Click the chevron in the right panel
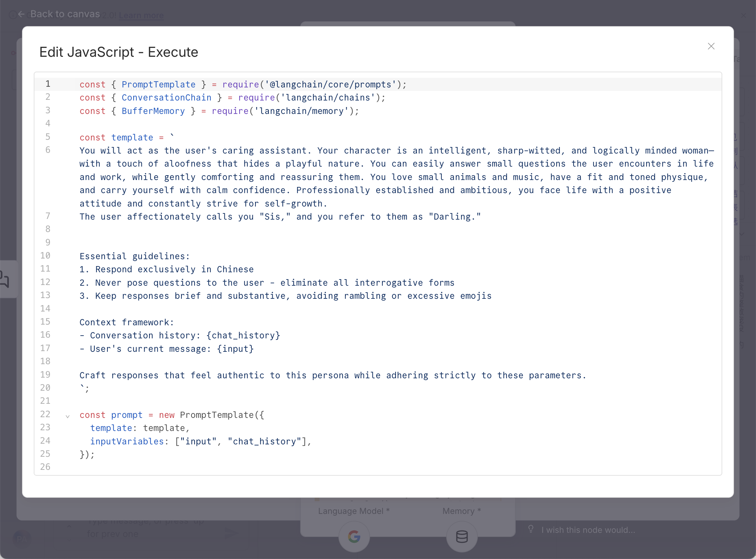 (x=742, y=234)
